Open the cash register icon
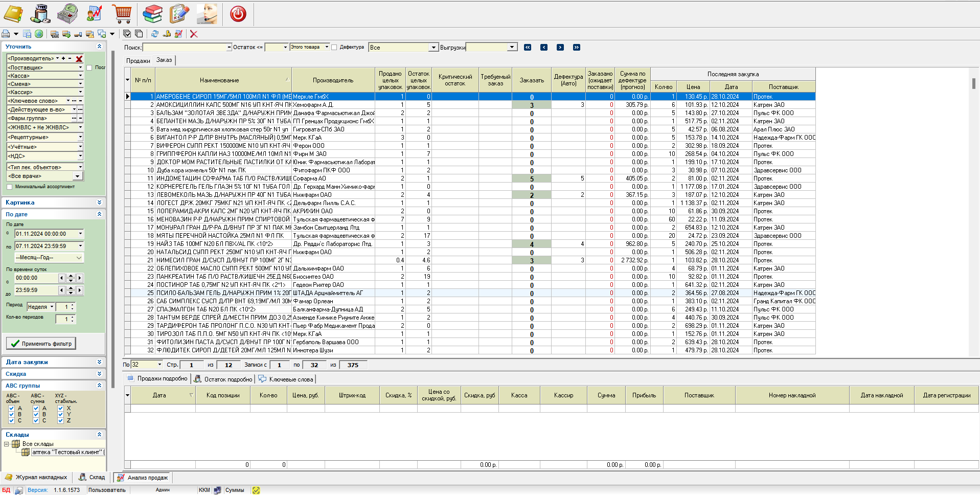Image resolution: width=980 pixels, height=495 pixels. pyautogui.click(x=67, y=14)
